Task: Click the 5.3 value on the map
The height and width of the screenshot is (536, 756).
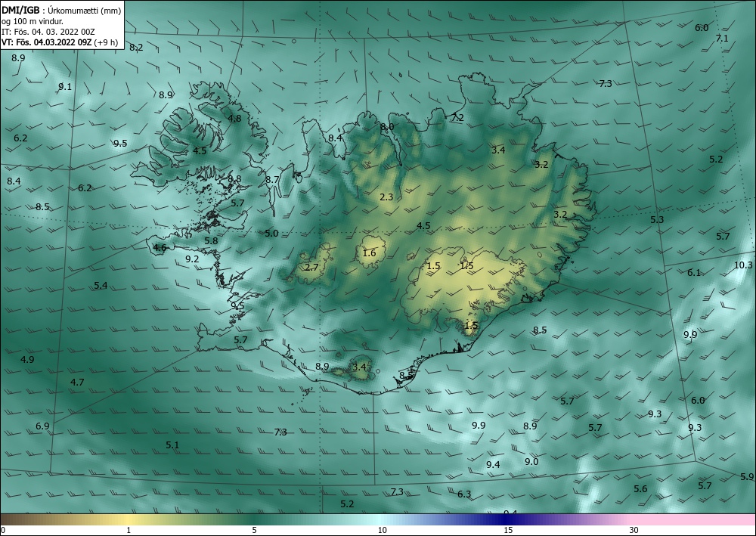Action: click(x=657, y=220)
